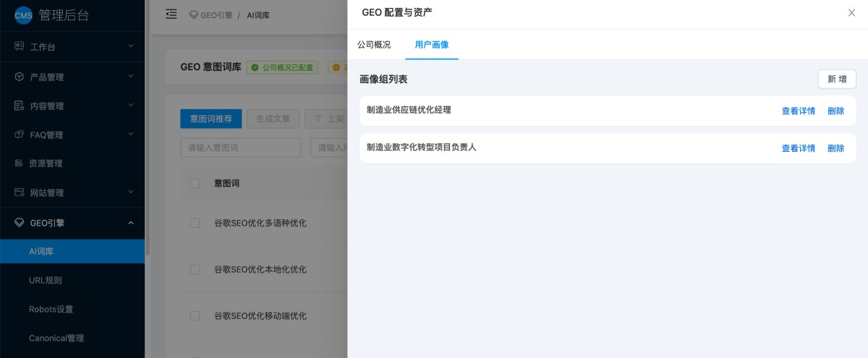Switch to the 公司概况 tab
The width and height of the screenshot is (868, 358).
pyautogui.click(x=374, y=45)
